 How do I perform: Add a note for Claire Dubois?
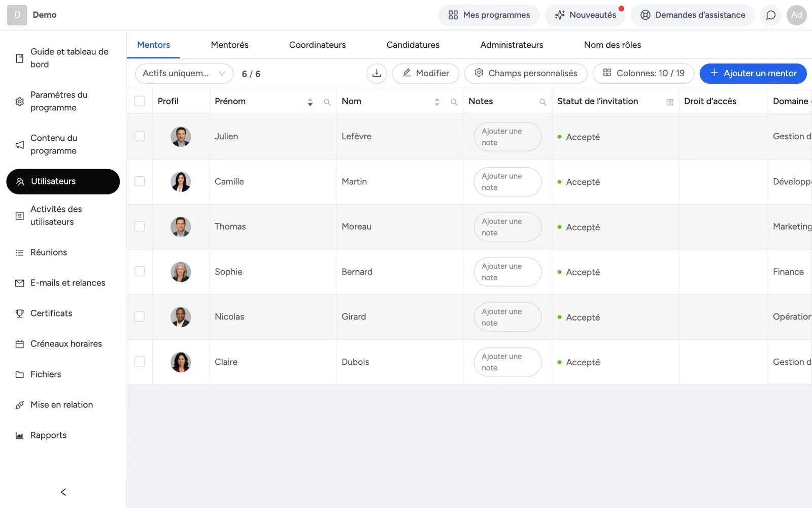tap(507, 362)
